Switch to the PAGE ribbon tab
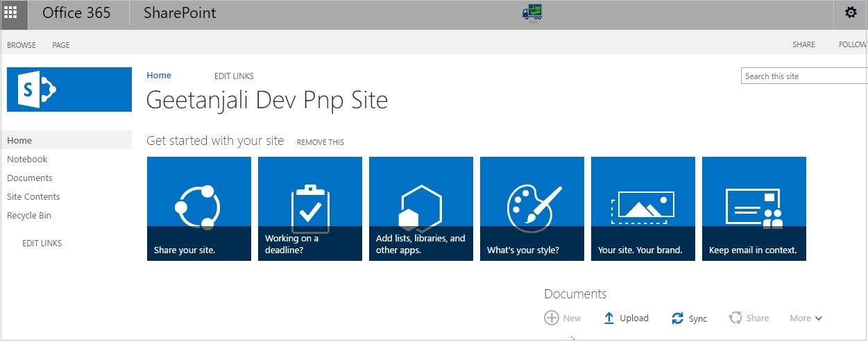Image resolution: width=868 pixels, height=342 pixels. [61, 45]
